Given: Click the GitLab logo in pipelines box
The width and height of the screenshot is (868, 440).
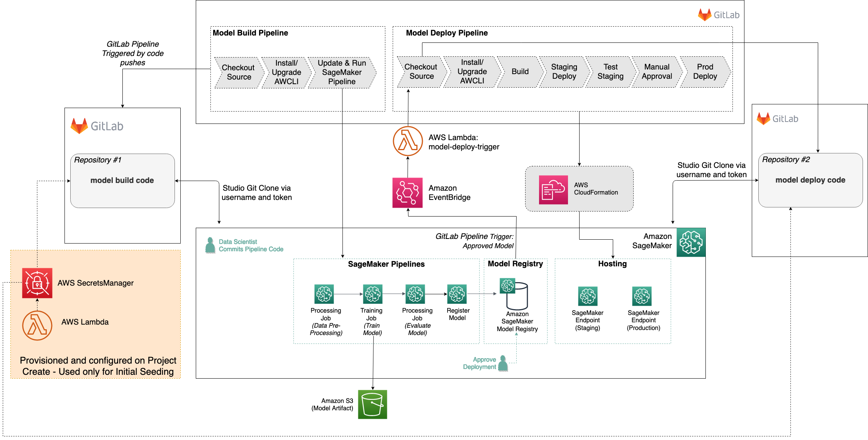Looking at the screenshot, I should point(719,15).
